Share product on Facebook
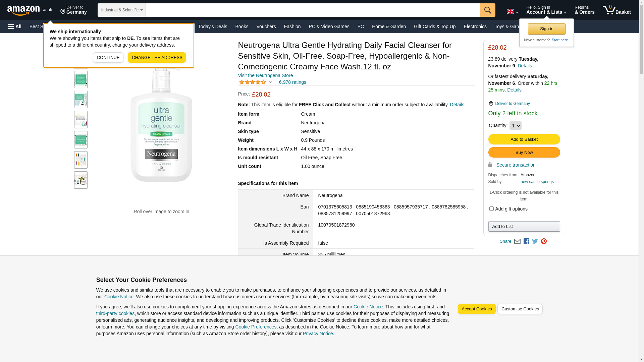The height and width of the screenshot is (362, 644). tap(526, 241)
